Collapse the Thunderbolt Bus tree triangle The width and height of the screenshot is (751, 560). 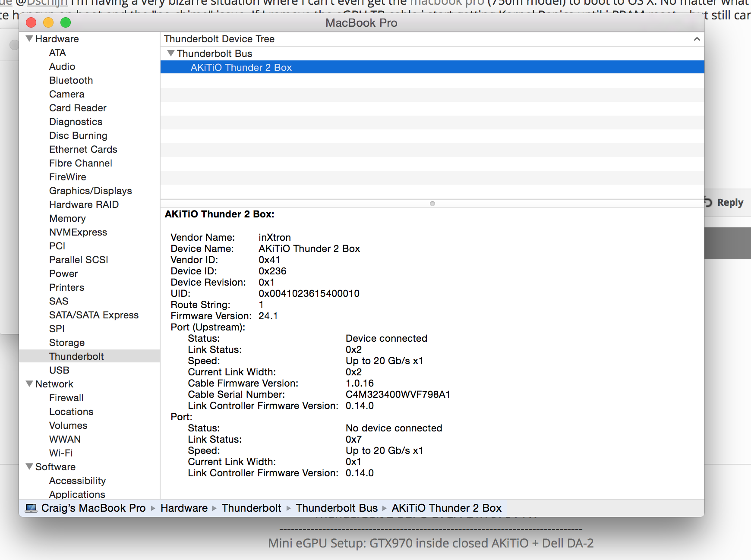pos(171,53)
